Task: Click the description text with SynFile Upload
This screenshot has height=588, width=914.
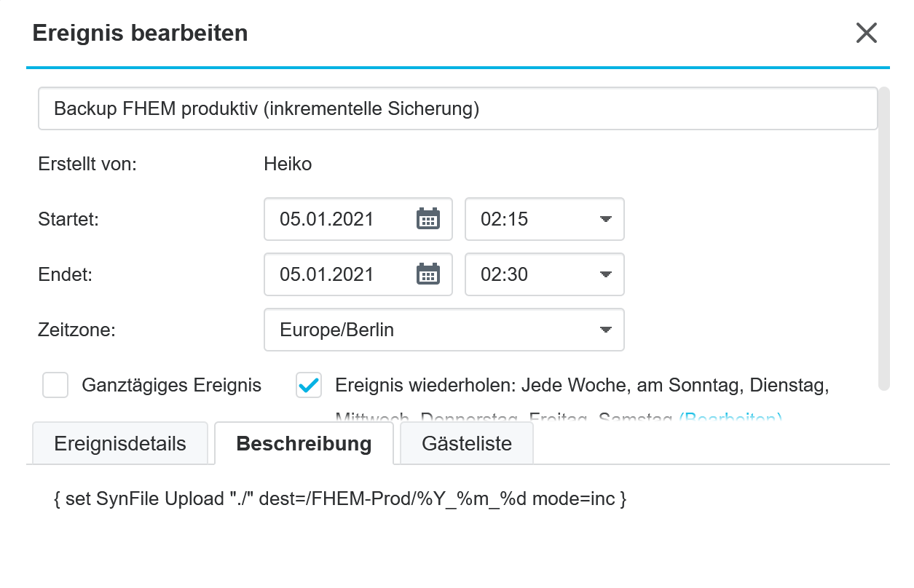Action: click(340, 499)
